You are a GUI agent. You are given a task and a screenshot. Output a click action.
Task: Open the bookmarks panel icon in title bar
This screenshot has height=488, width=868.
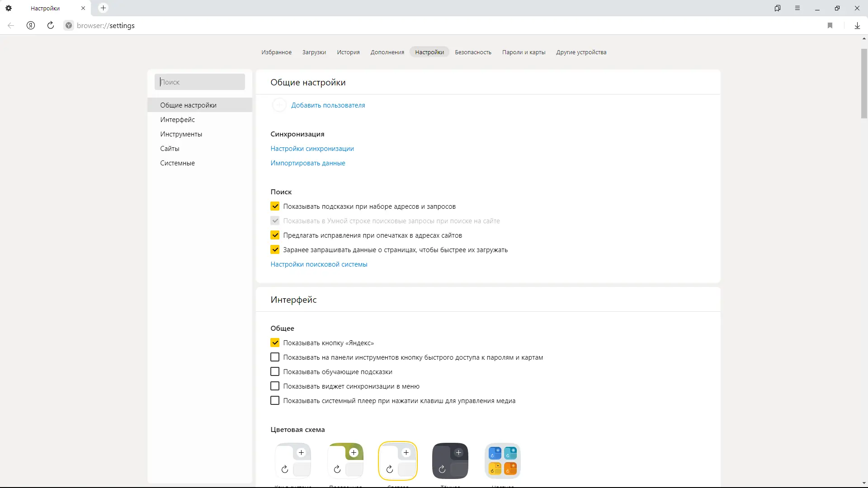tap(778, 8)
